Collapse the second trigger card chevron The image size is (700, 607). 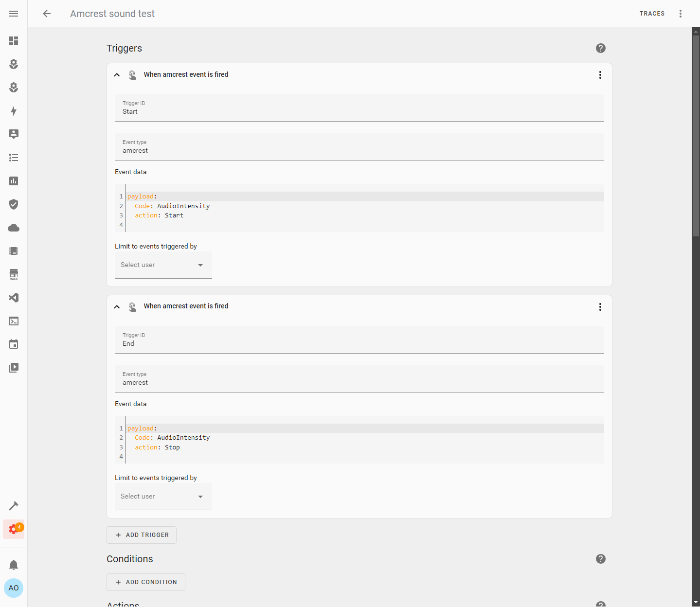point(117,306)
